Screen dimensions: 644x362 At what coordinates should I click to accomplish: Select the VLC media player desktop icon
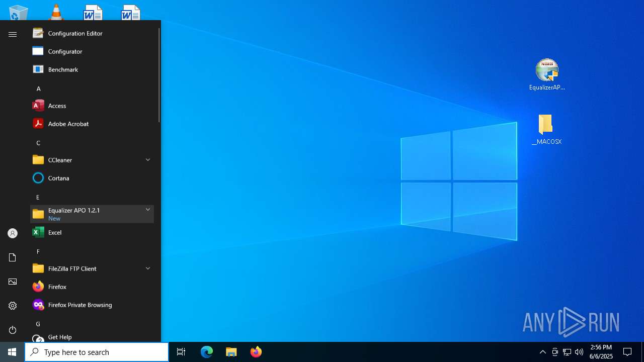coord(56,12)
